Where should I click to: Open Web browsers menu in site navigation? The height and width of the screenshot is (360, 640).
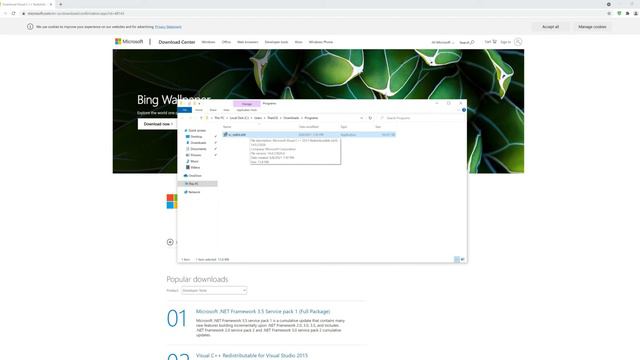(x=248, y=42)
